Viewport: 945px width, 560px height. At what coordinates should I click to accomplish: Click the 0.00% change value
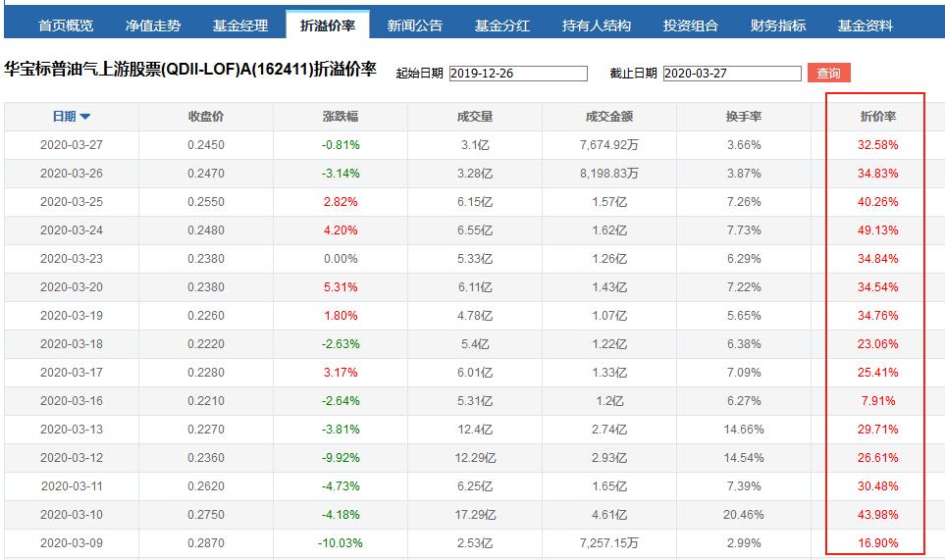341,259
